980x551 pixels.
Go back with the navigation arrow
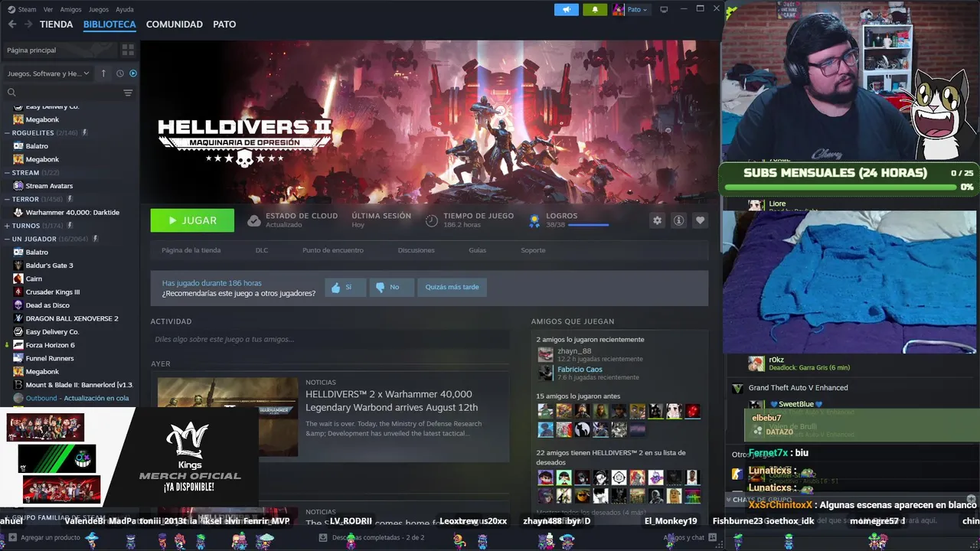[x=11, y=24]
